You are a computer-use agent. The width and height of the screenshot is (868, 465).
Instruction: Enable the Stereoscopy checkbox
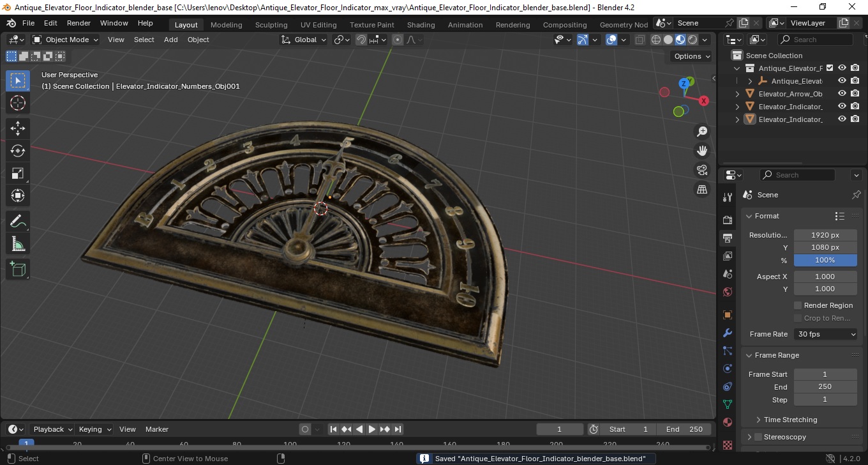pyautogui.click(x=758, y=437)
